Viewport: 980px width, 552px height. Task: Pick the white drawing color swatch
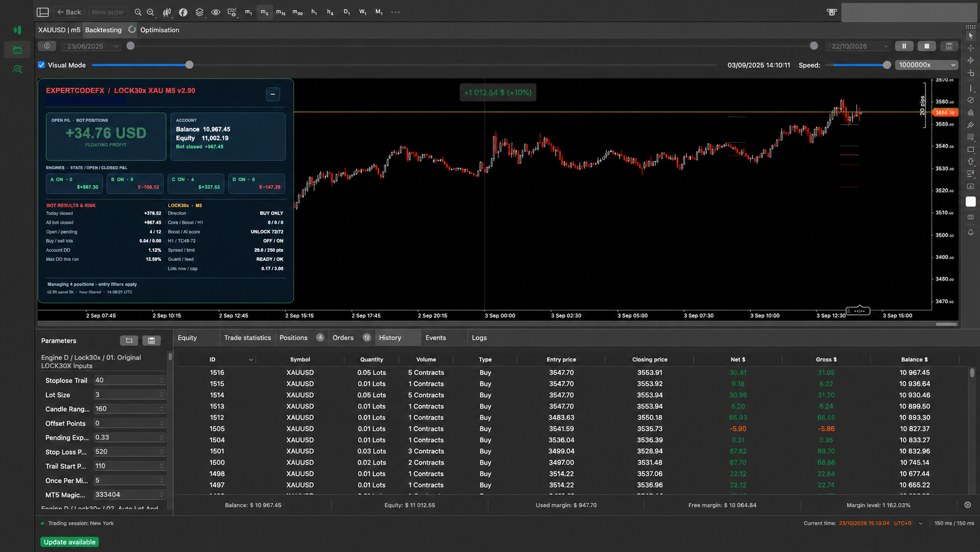tap(971, 201)
